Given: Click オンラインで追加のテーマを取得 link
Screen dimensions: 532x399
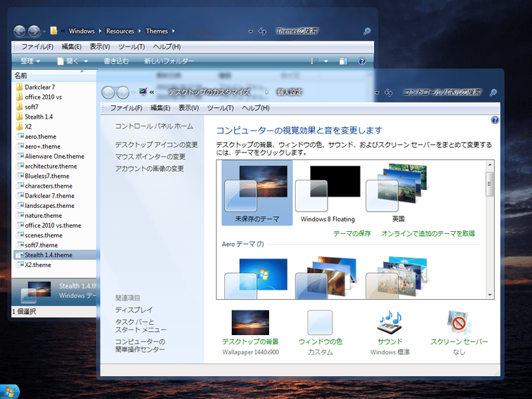Looking at the screenshot, I should 428,233.
